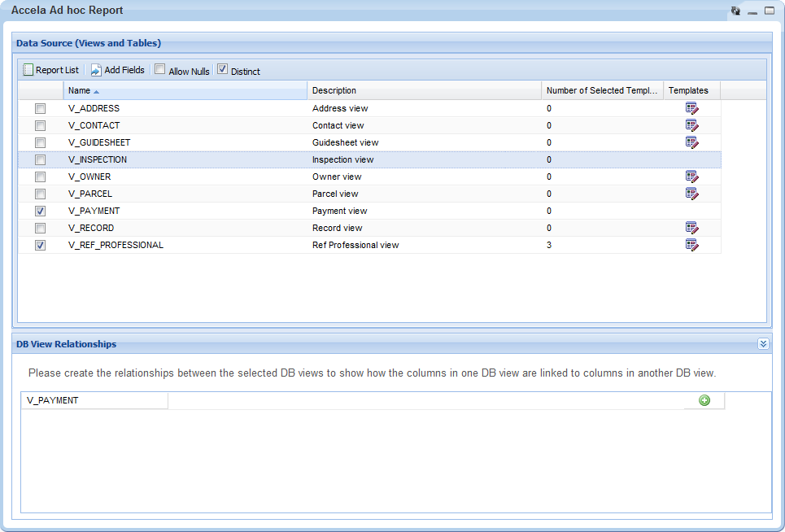Enable the Allow Nulls checkbox
This screenshot has height=532, width=785.
pos(160,70)
